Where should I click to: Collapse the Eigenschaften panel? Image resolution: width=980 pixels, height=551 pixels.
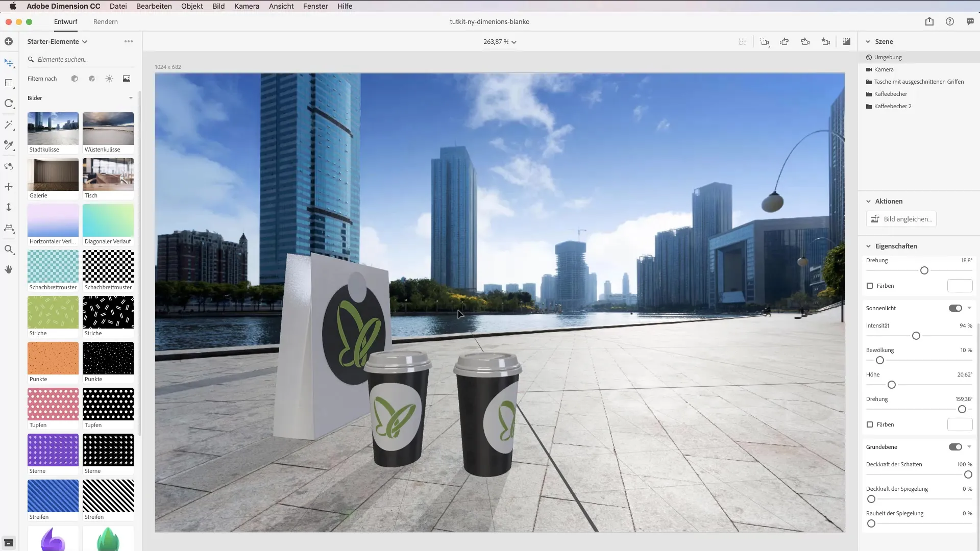(x=868, y=246)
